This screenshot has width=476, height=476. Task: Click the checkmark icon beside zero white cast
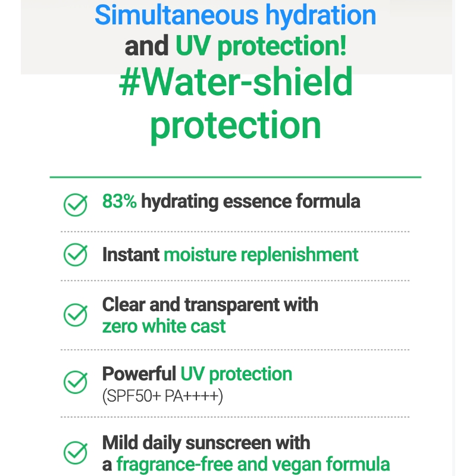pyautogui.click(x=76, y=315)
